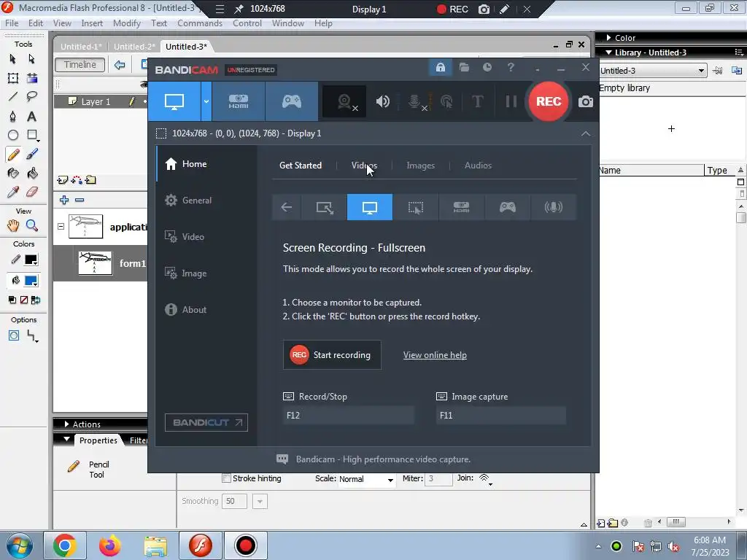Select the Ink Bottle tool
Viewport: 747px width, 560px height.
click(x=13, y=174)
